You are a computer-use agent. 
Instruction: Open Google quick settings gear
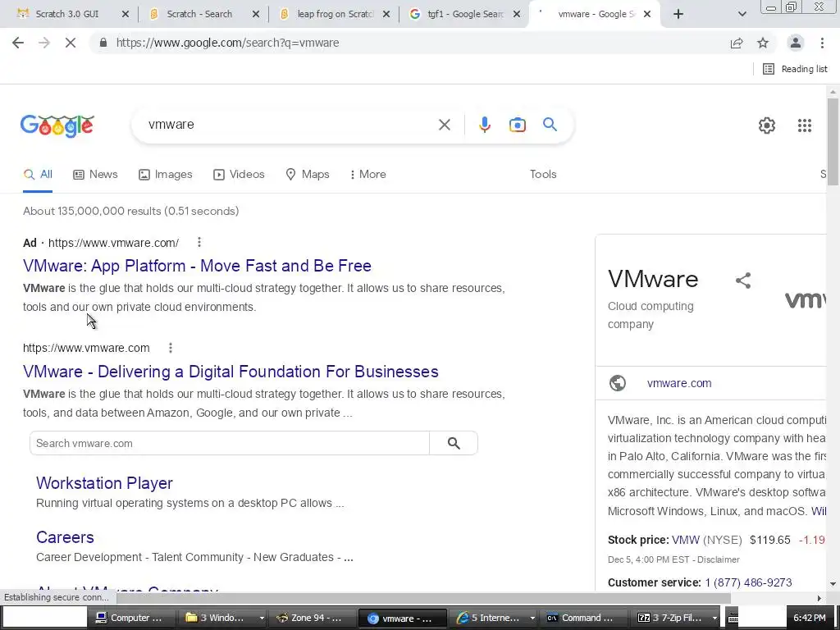click(767, 126)
